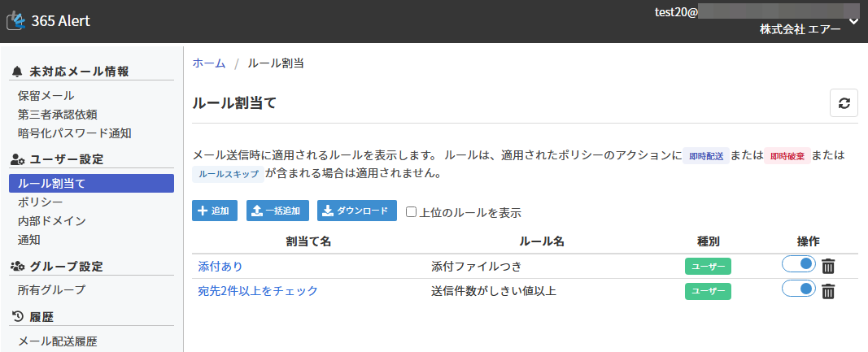Select 保留メール from the sidebar
868x352 pixels.
point(46,96)
